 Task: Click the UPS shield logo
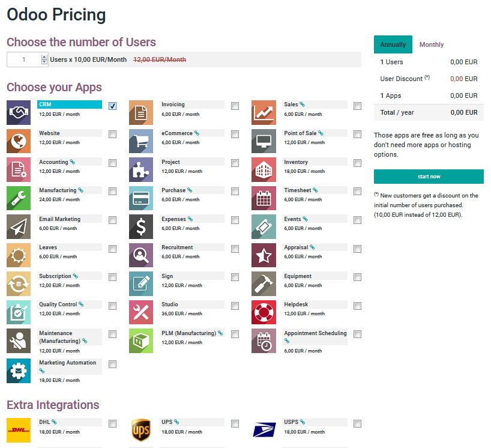click(x=141, y=430)
